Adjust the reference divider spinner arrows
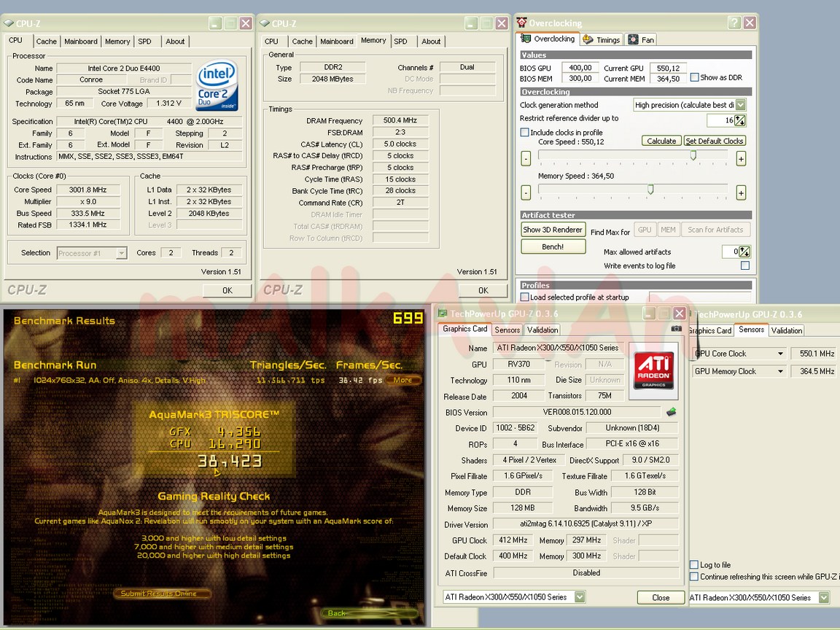Image resolution: width=840 pixels, height=630 pixels. click(740, 120)
